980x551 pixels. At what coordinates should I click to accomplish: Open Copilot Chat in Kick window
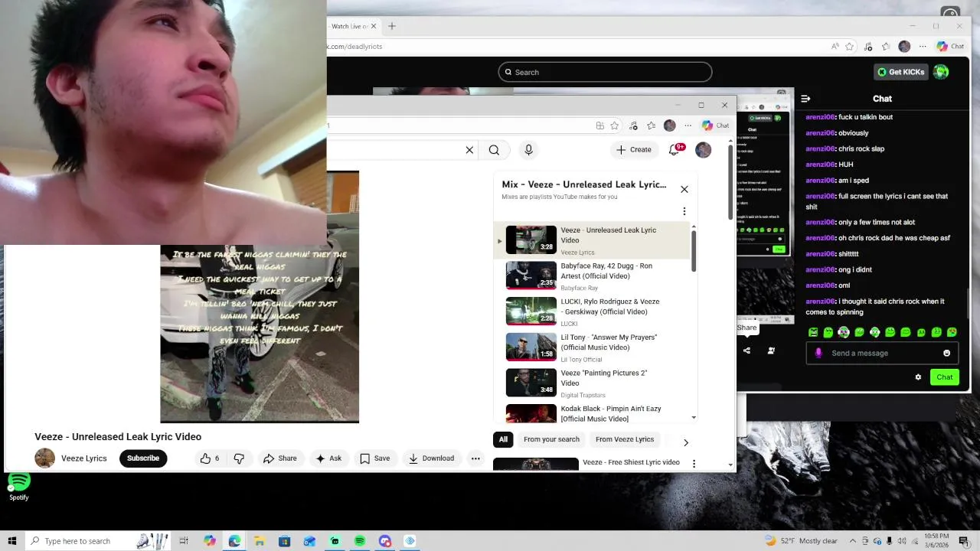(950, 47)
